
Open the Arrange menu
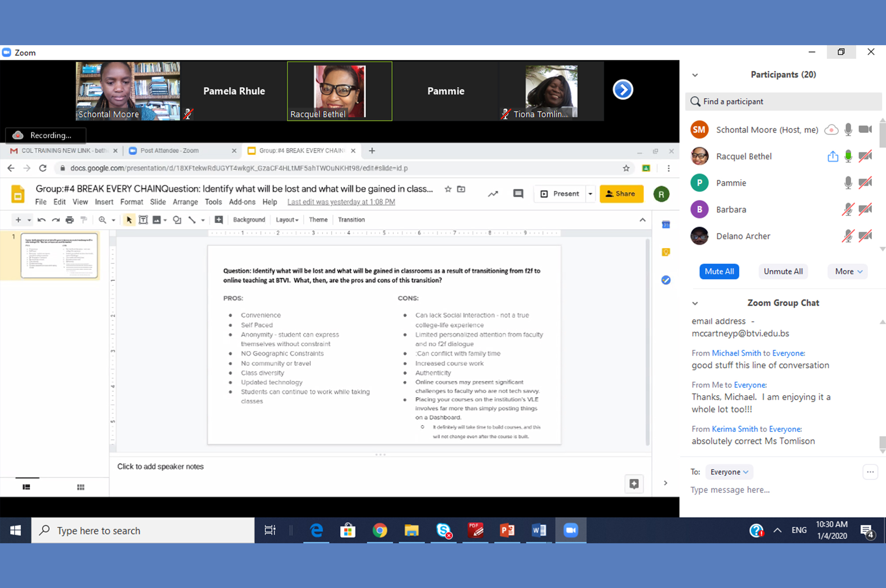(185, 202)
